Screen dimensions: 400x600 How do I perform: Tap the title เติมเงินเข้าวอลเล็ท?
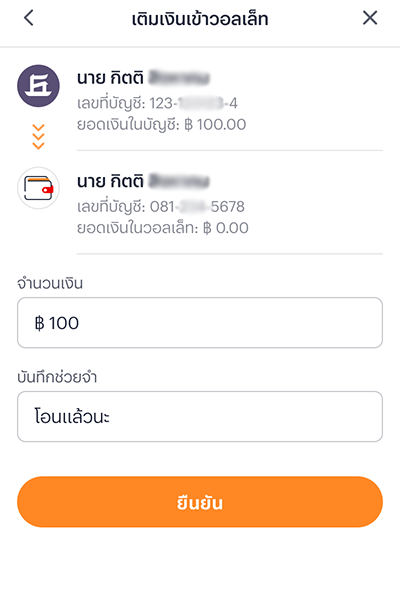[x=200, y=18]
